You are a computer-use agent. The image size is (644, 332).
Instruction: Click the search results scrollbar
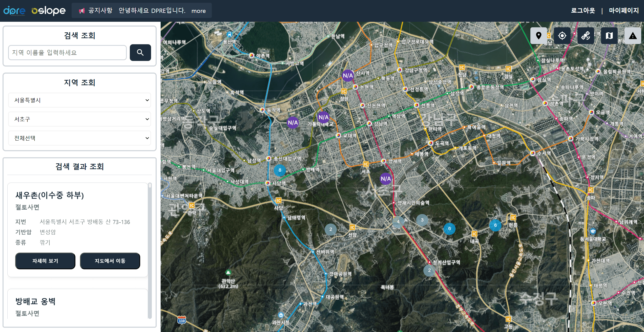(x=150, y=250)
